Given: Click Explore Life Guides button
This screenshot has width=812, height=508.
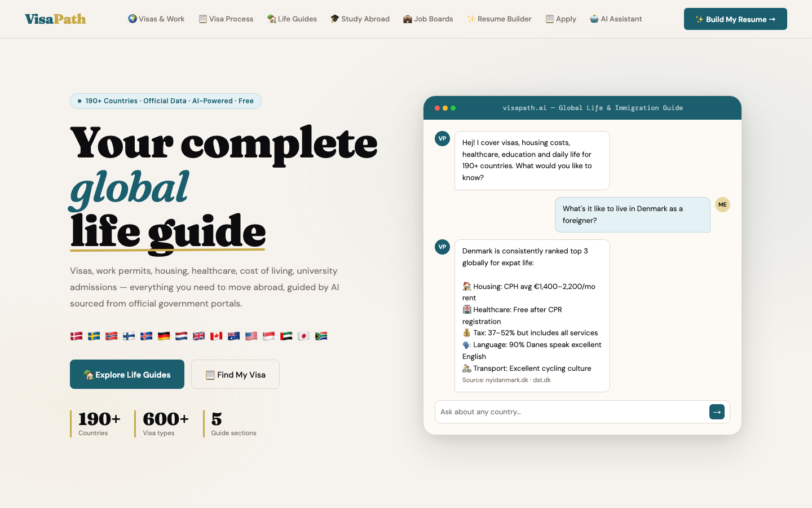Looking at the screenshot, I should coord(127,374).
